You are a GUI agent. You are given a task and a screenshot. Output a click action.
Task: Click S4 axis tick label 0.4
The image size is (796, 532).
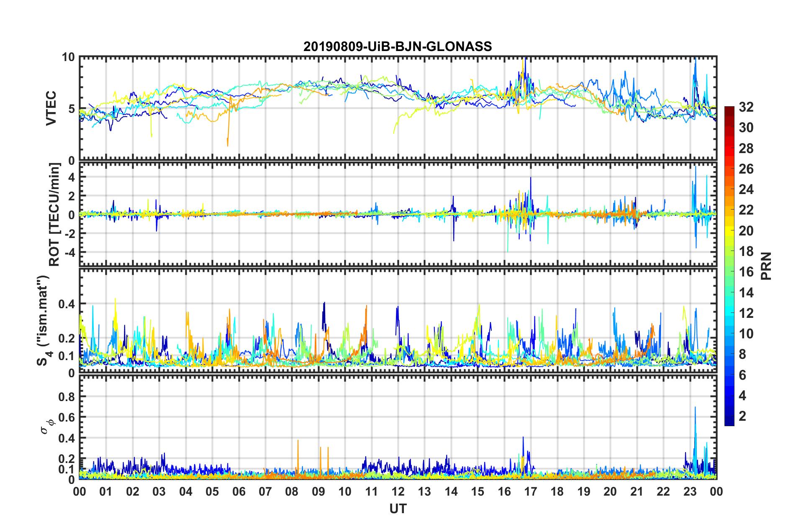point(67,304)
